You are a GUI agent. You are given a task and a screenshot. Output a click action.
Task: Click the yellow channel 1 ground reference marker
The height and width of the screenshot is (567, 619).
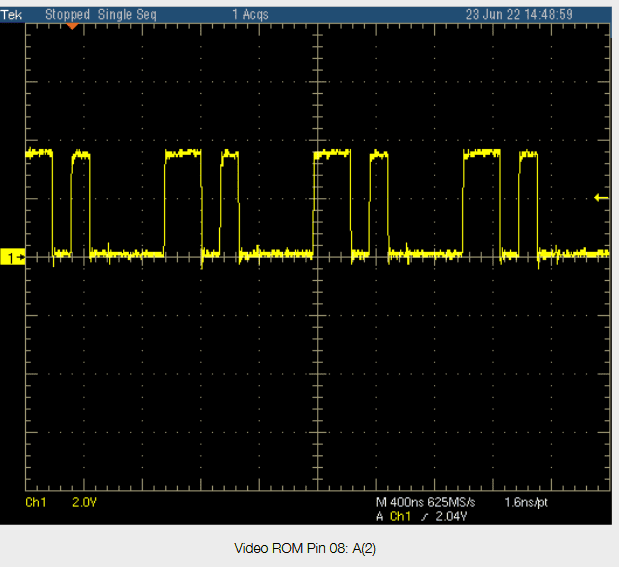pos(13,258)
